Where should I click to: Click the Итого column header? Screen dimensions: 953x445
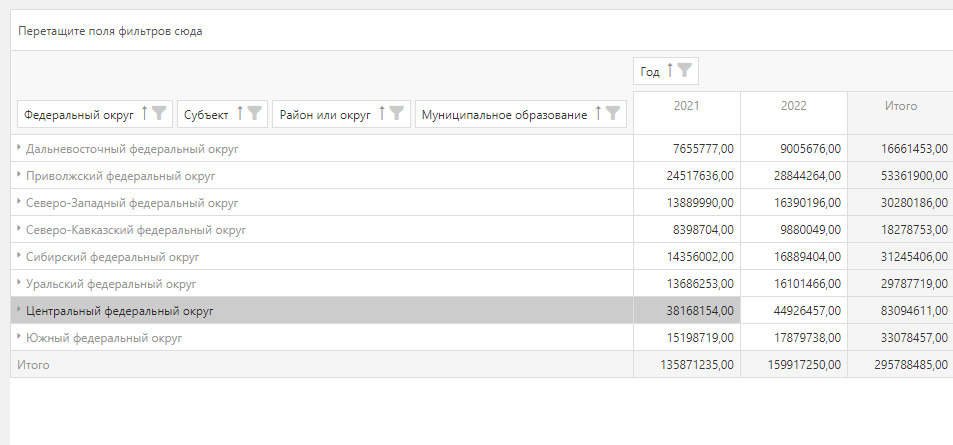pos(899,106)
